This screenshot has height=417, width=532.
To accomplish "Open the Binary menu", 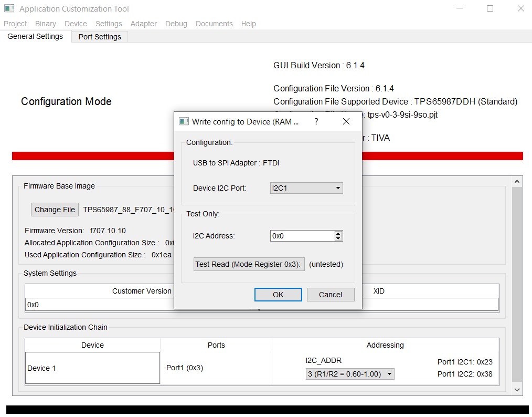I will 45,24.
